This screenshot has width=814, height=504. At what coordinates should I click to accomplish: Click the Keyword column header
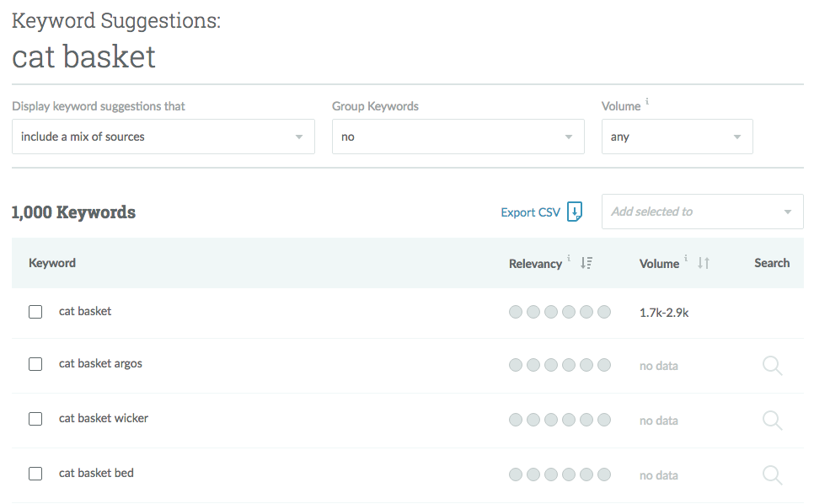point(52,263)
